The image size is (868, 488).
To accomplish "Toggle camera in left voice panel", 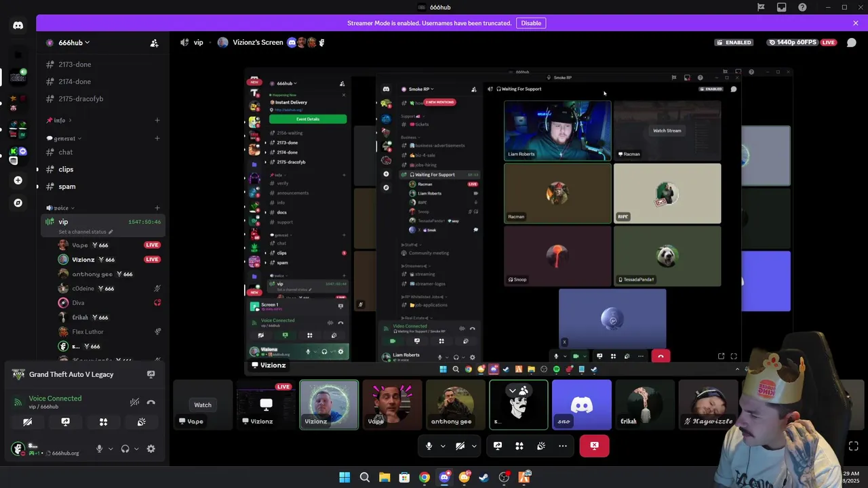I will [x=27, y=422].
